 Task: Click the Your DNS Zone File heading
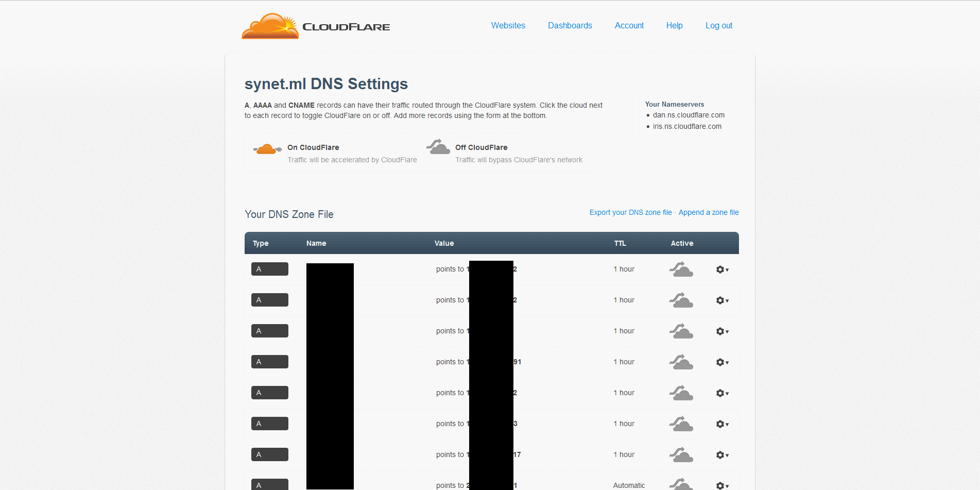tap(289, 214)
